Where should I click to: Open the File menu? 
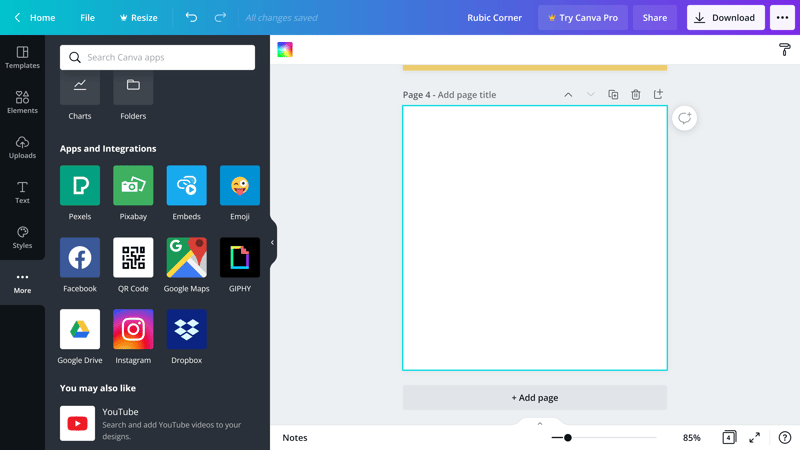pos(87,18)
